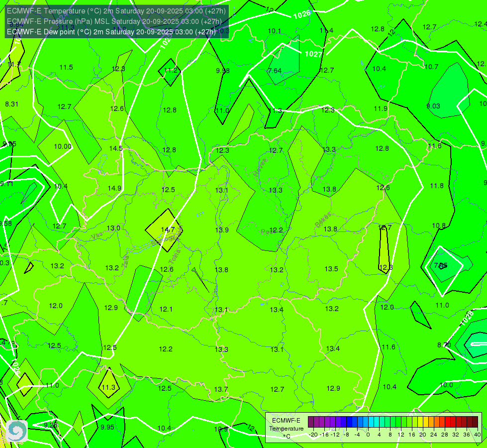Select the Vas county name
This screenshot has height=448, width=487.
tap(97, 236)
